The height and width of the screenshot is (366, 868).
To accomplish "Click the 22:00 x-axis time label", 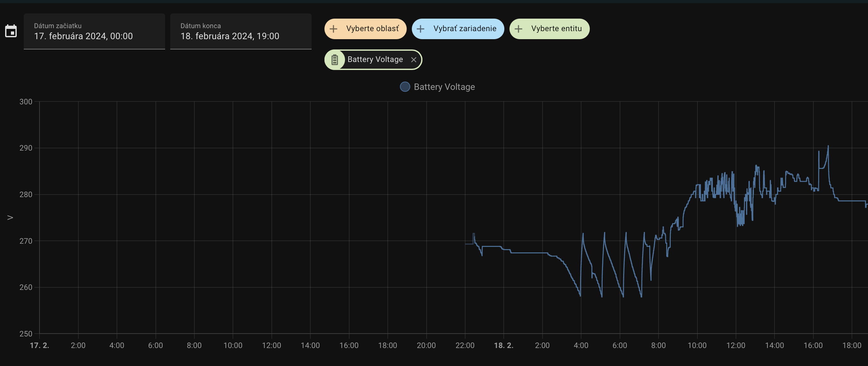I will (x=465, y=345).
